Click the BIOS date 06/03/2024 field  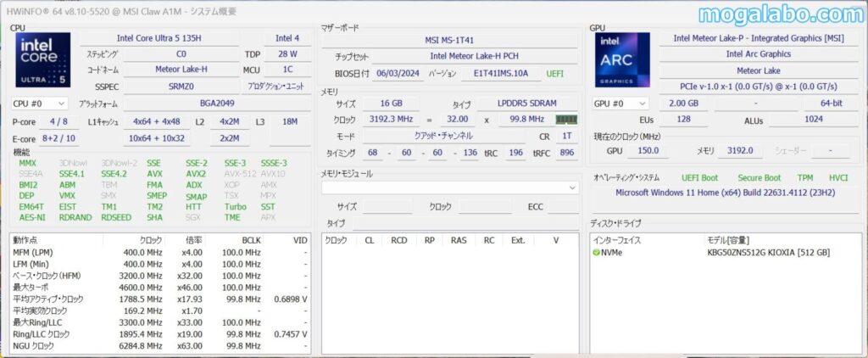tap(398, 73)
